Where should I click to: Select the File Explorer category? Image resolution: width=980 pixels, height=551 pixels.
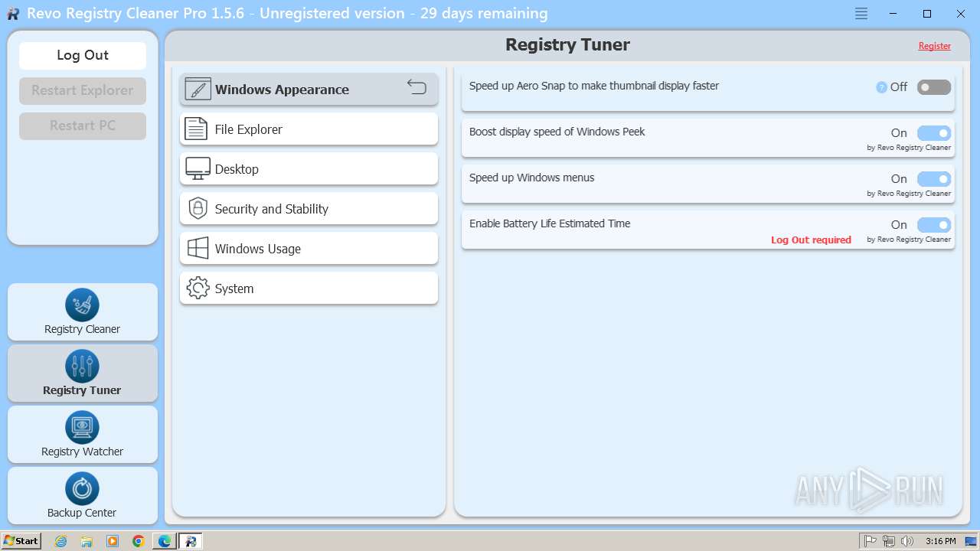309,129
